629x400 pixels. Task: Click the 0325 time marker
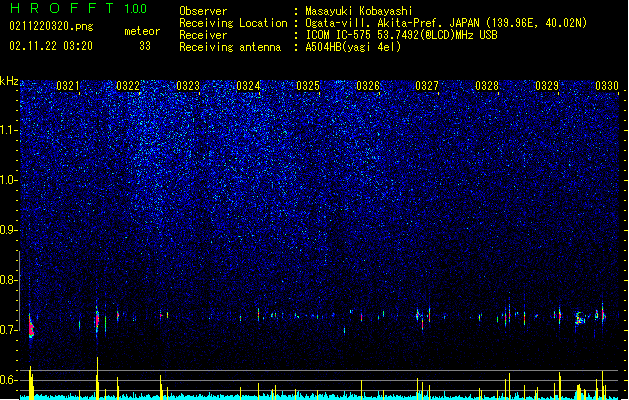[308, 85]
